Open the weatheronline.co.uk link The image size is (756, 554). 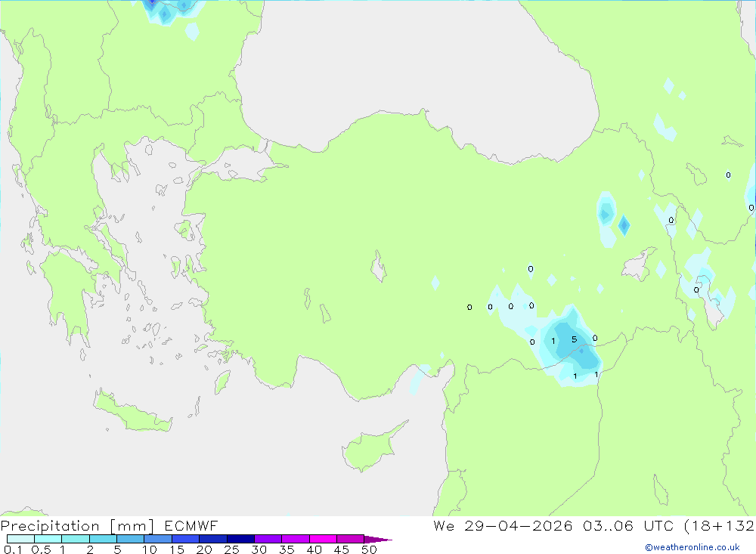[692, 547]
